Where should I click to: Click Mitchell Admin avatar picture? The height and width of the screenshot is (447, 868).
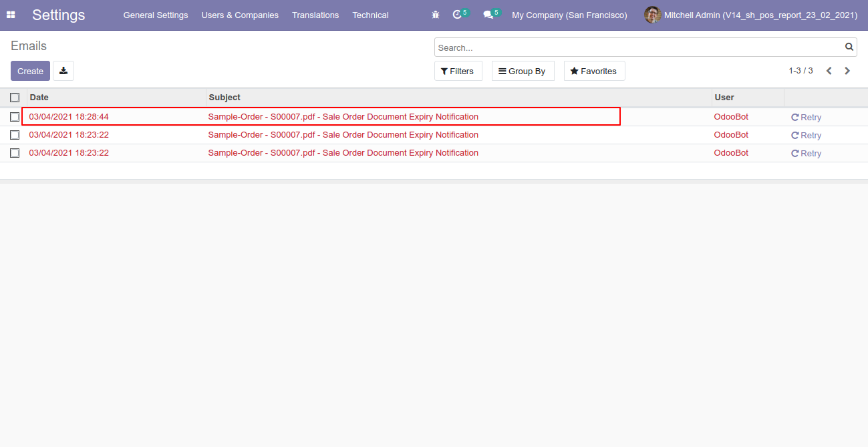coord(652,15)
